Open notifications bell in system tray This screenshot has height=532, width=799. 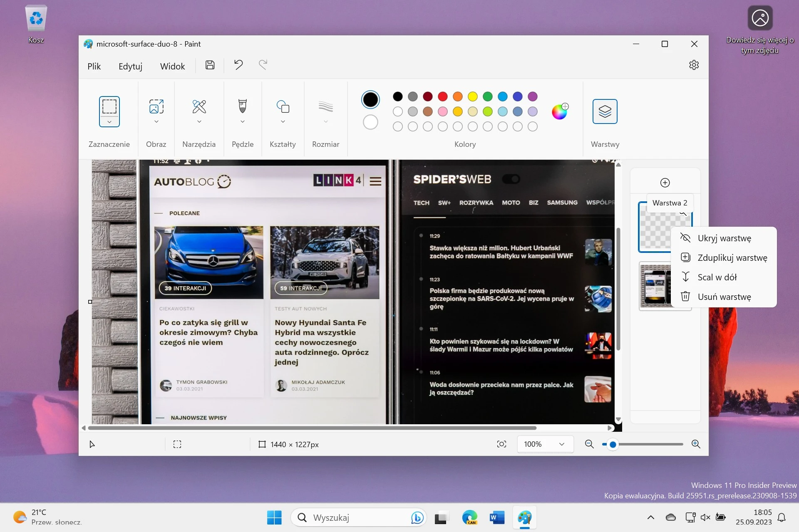pyautogui.click(x=782, y=517)
